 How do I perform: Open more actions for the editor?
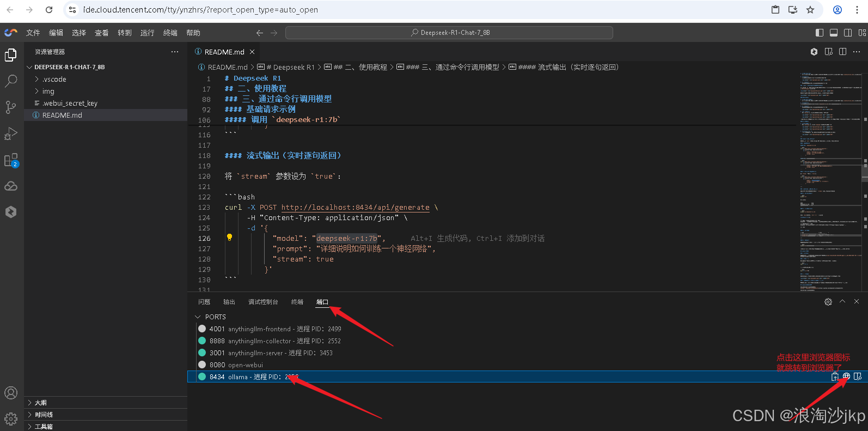tap(857, 52)
